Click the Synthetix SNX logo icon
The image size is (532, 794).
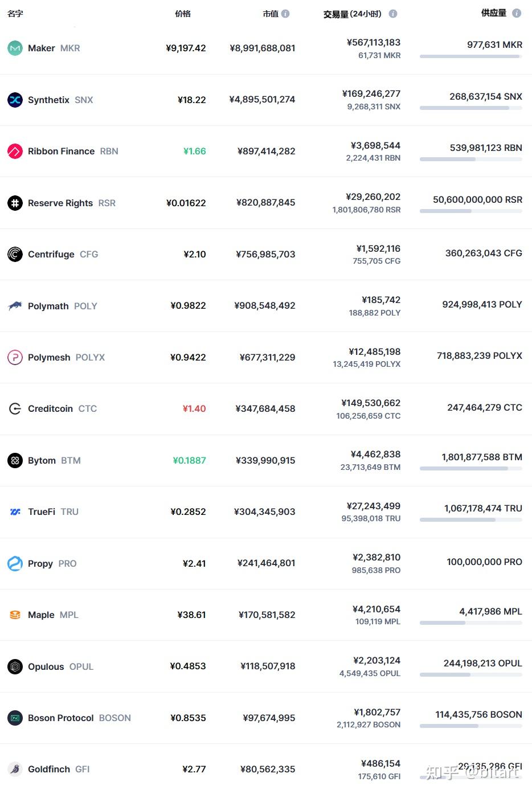tap(15, 100)
